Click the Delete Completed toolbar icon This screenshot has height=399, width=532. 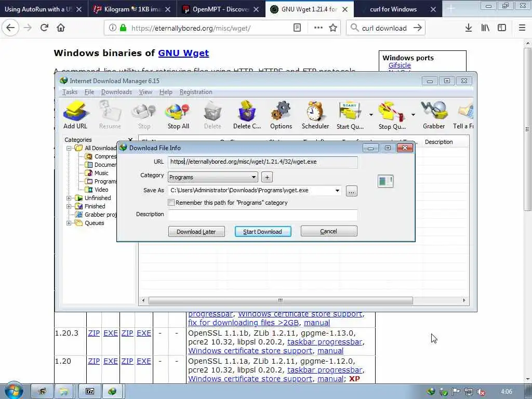(247, 115)
